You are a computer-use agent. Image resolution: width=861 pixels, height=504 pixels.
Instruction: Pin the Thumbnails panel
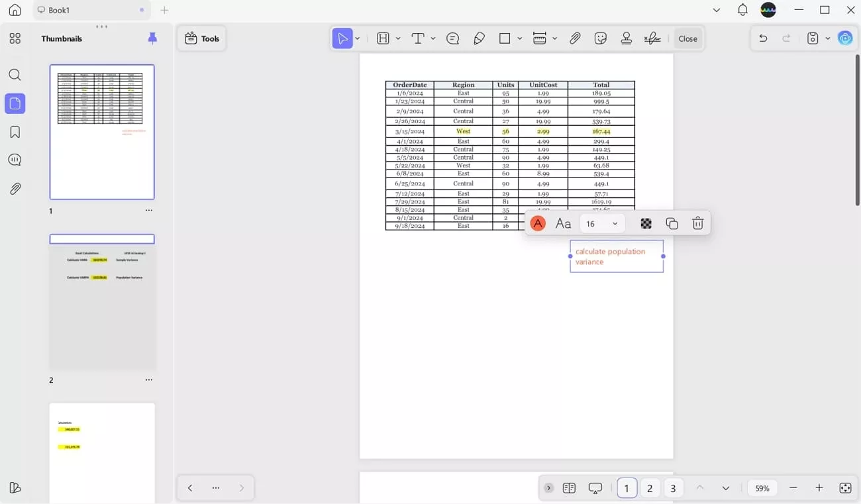tap(152, 38)
